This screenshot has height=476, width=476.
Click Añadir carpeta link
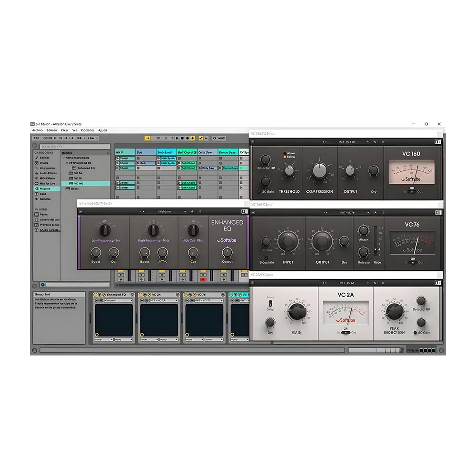pos(49,230)
